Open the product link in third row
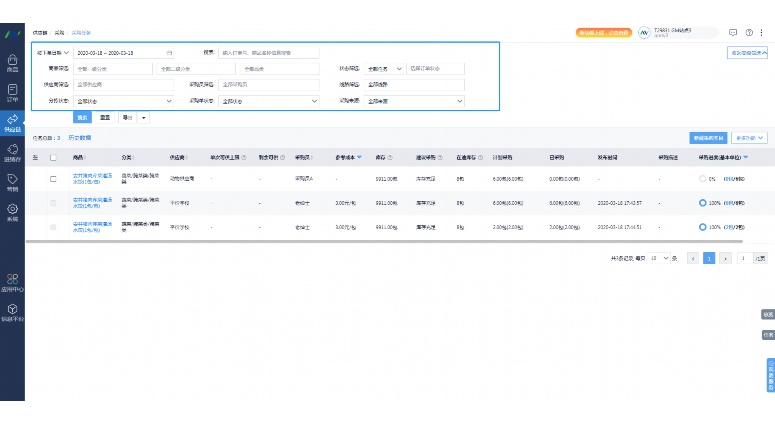 tap(93, 227)
